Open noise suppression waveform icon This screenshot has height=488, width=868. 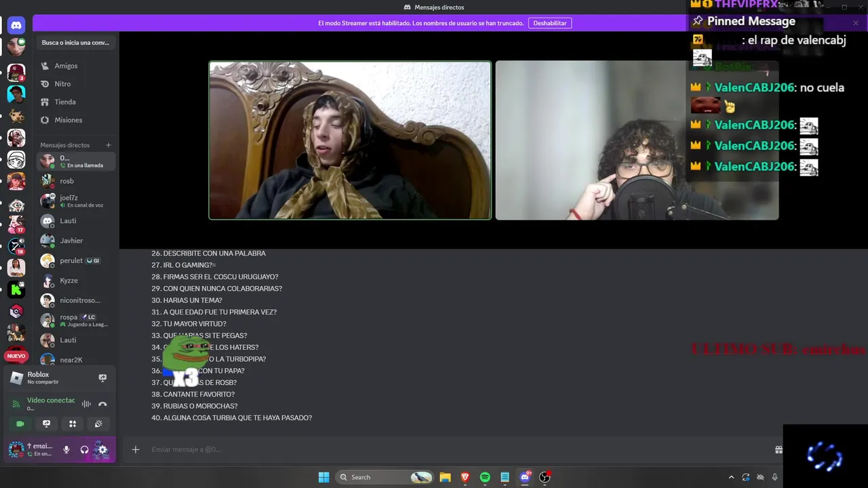(86, 404)
